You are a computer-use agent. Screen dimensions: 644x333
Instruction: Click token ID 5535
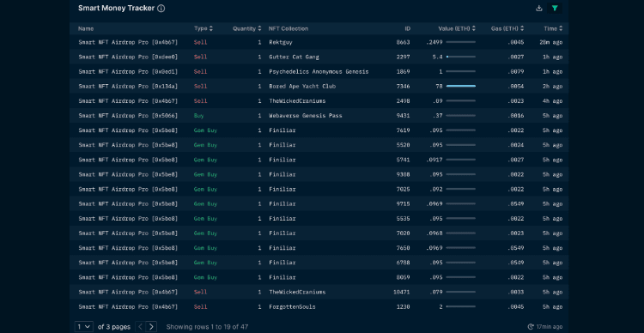(403, 219)
